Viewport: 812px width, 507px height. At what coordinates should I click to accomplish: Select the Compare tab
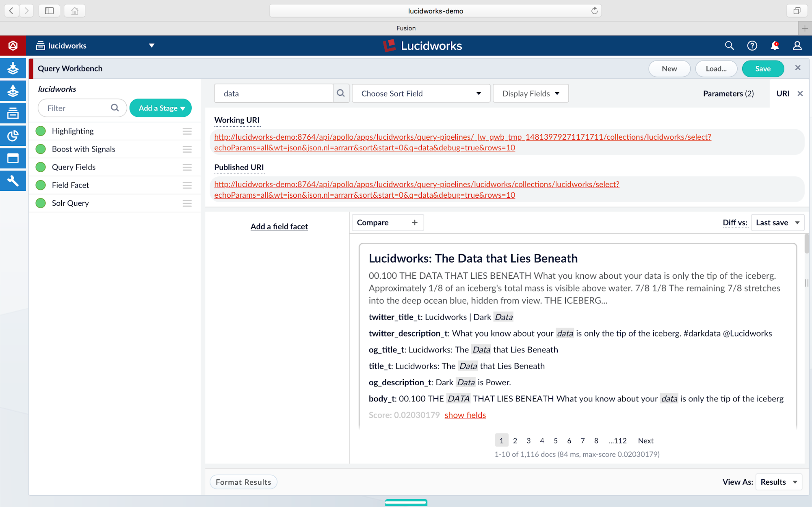[x=388, y=222]
